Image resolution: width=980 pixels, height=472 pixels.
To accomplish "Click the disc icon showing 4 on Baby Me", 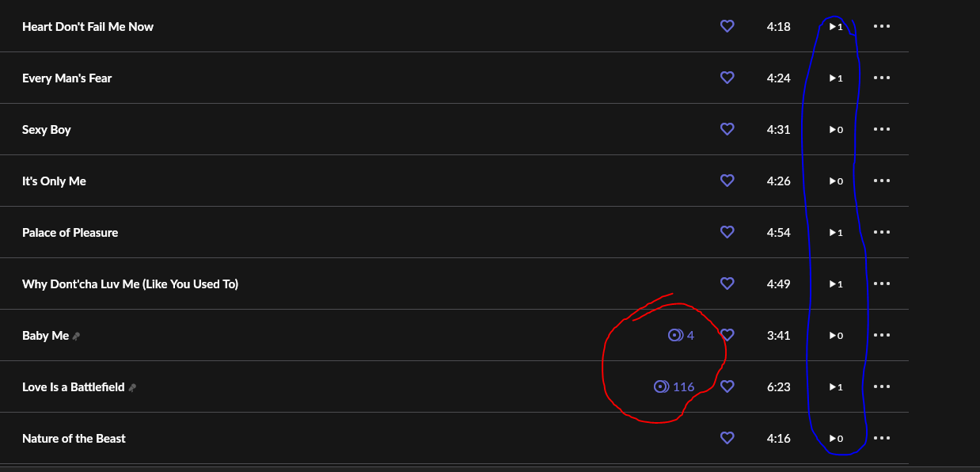I will tap(675, 335).
